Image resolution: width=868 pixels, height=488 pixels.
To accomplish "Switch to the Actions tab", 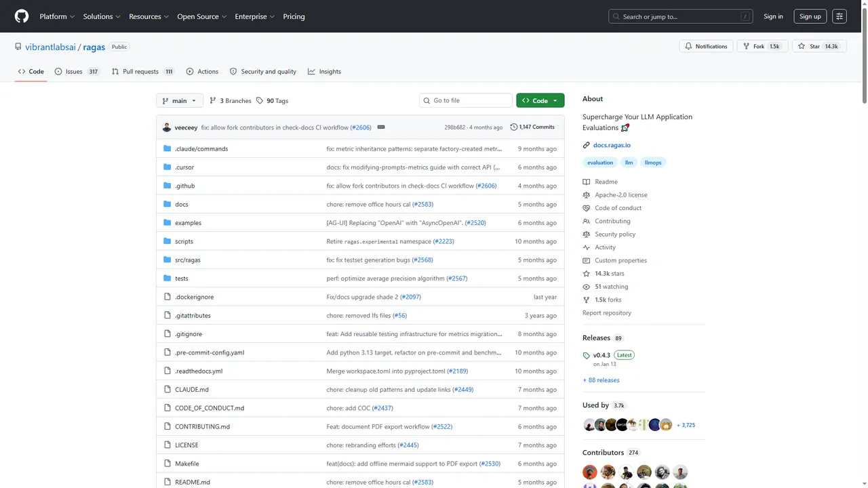I will [x=202, y=71].
